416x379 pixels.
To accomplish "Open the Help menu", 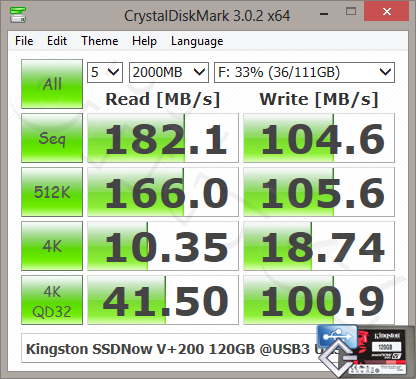I will point(144,41).
